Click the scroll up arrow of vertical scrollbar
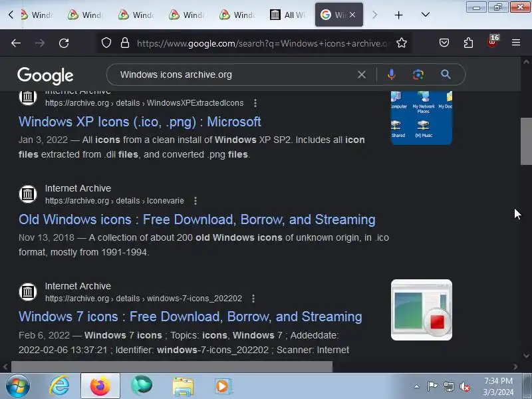This screenshot has height=399, width=532. (x=526, y=62)
